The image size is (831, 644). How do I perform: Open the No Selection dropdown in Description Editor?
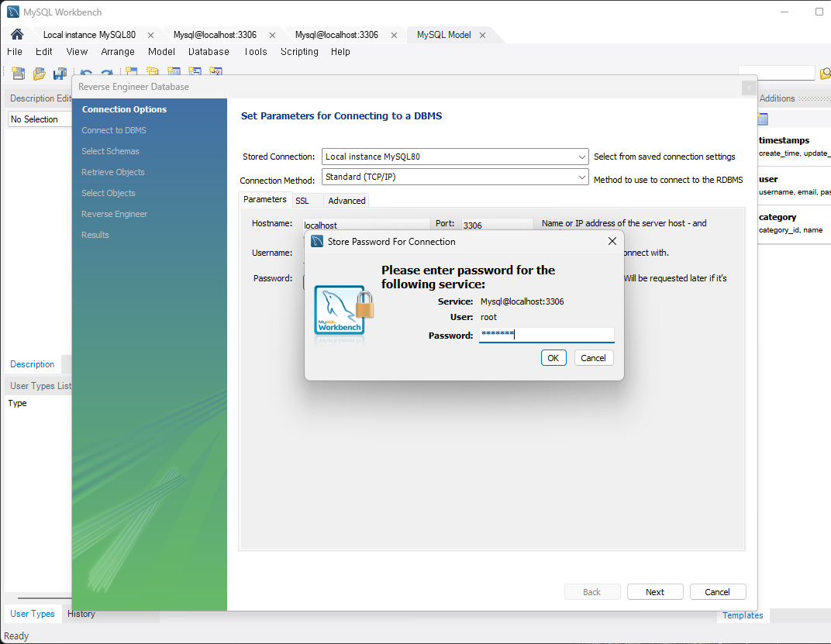40,119
